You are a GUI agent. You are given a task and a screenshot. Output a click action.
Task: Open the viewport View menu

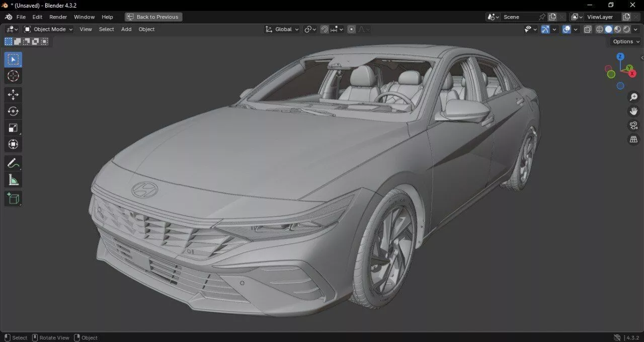click(86, 29)
